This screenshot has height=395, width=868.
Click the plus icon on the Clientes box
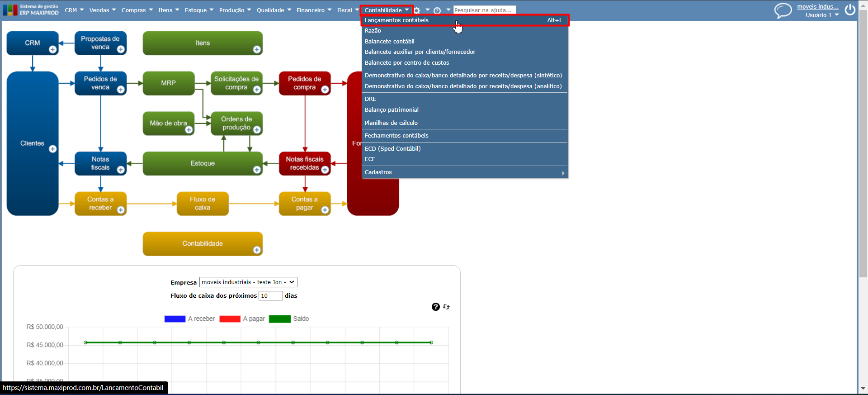point(53,149)
